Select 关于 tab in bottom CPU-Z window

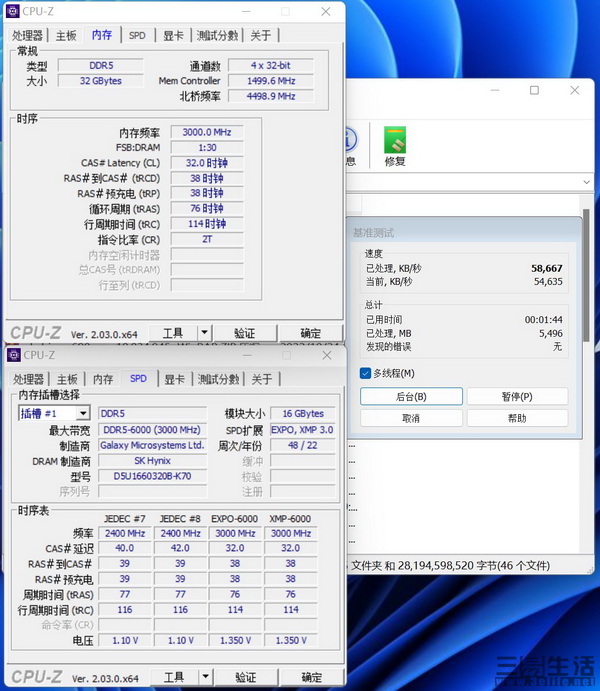coord(262,379)
